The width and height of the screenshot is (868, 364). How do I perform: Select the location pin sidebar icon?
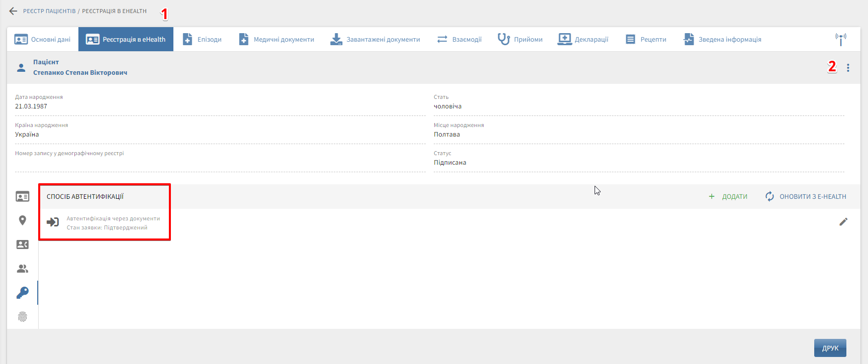click(23, 220)
